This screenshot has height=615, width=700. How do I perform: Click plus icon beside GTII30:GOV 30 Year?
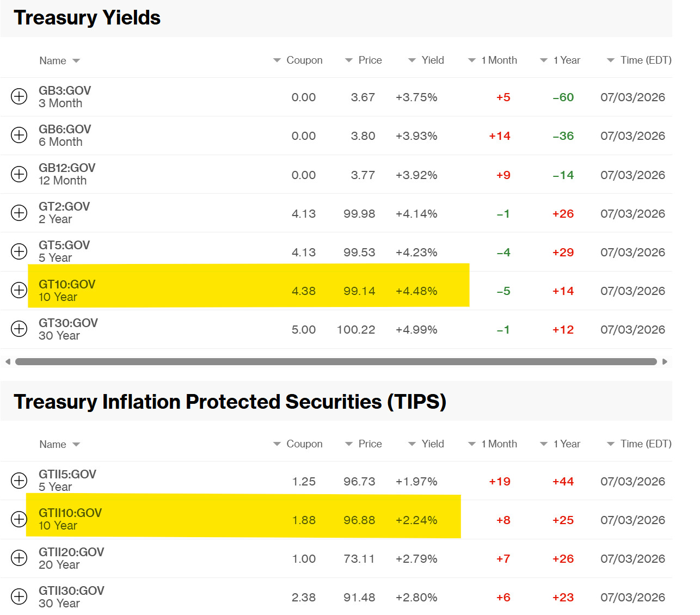click(x=19, y=596)
